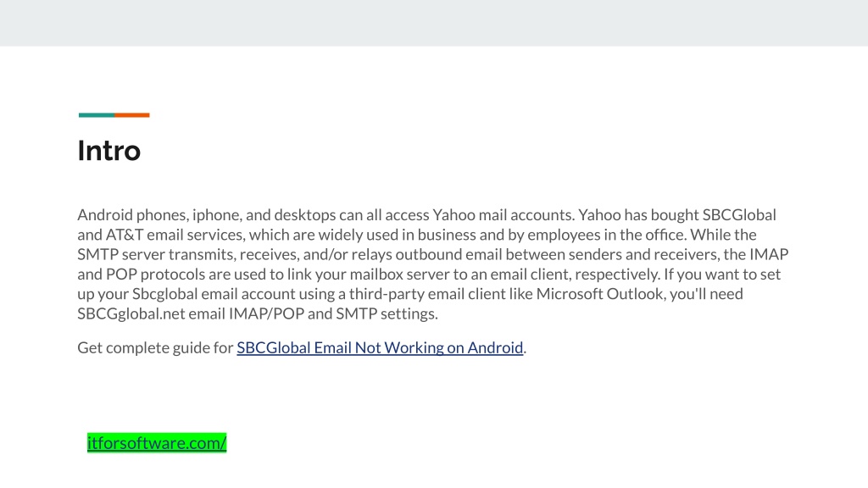Click the Intro slide heading
Image resolution: width=868 pixels, height=488 pixels.
pyautogui.click(x=109, y=151)
